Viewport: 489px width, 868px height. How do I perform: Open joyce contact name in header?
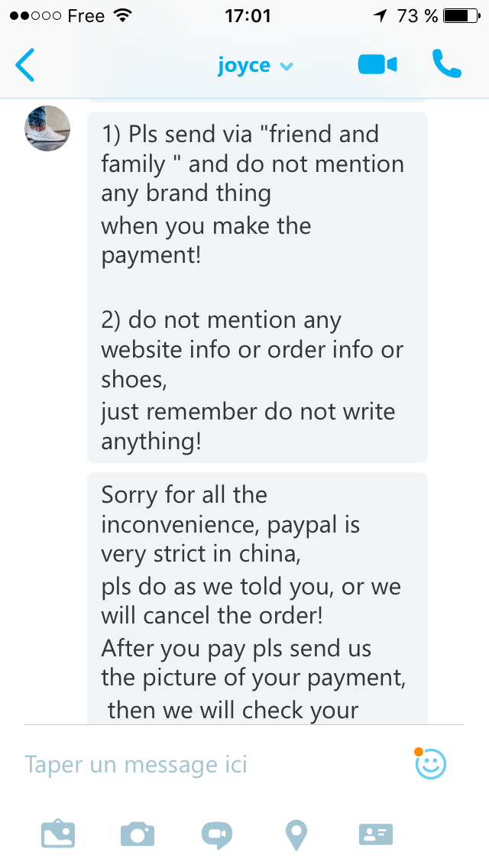244,65
